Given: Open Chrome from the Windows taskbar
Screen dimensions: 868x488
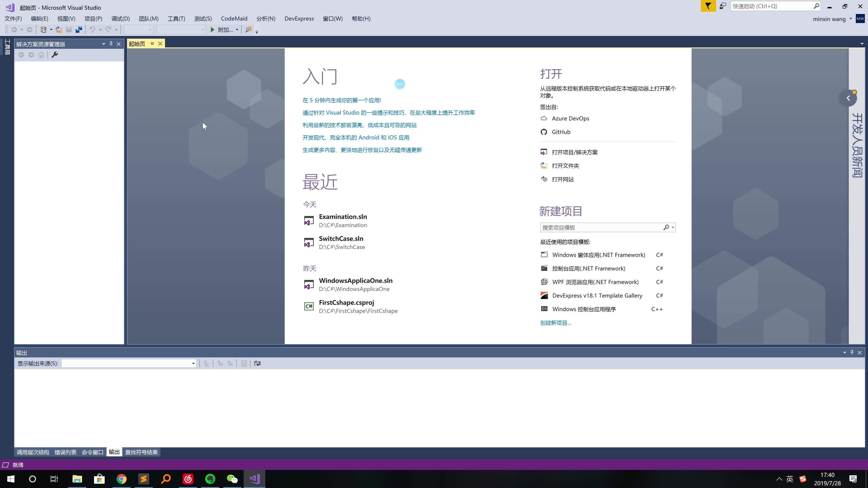Looking at the screenshot, I should tap(121, 479).
